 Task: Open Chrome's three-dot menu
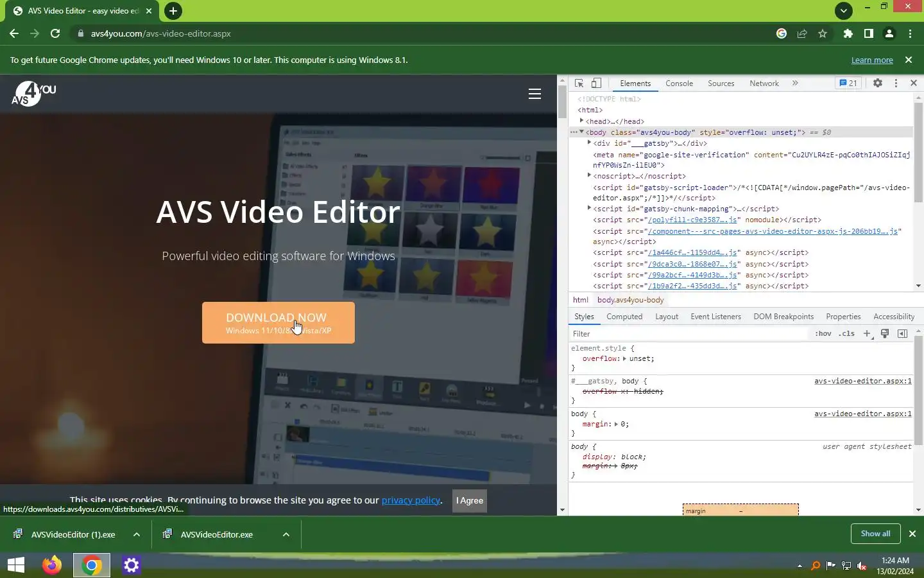pos(910,33)
